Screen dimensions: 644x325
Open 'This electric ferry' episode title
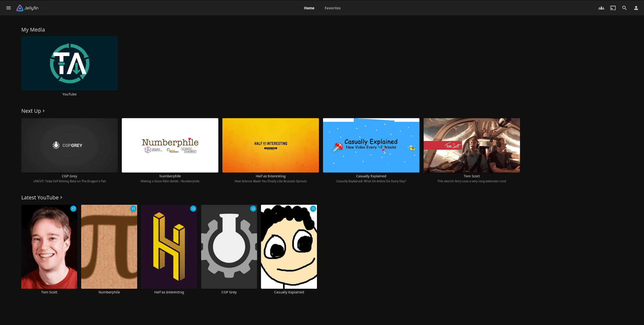pyautogui.click(x=472, y=181)
